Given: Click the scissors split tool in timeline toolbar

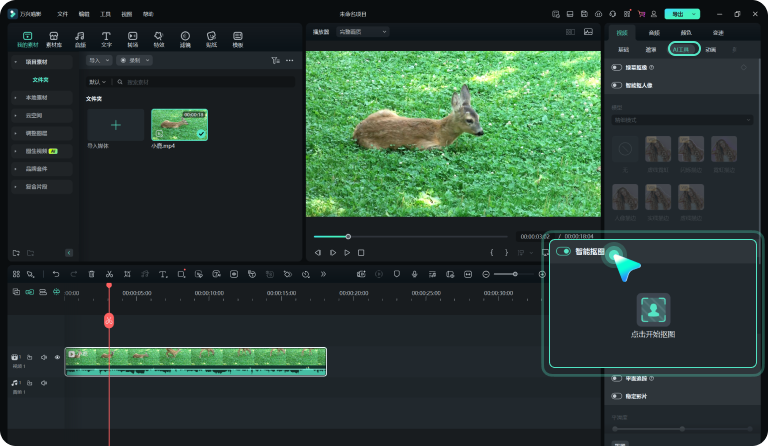Looking at the screenshot, I should pos(109,274).
